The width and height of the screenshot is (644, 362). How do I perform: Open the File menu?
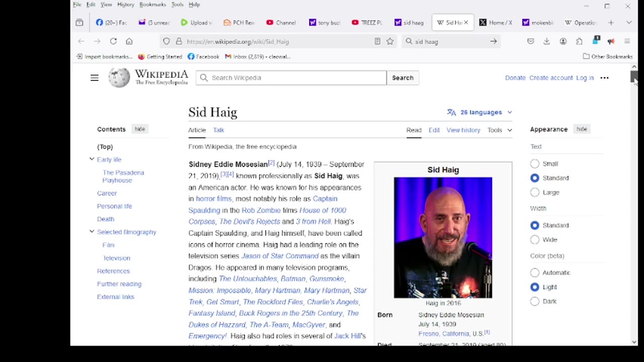pyautogui.click(x=77, y=5)
